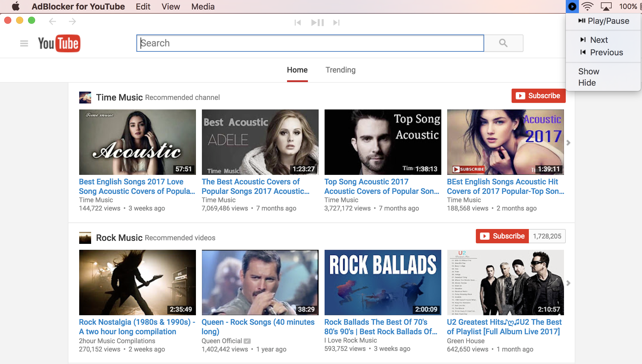Open 'Rock Nostalgia (1980s & 1990s)' title

pos(137,327)
